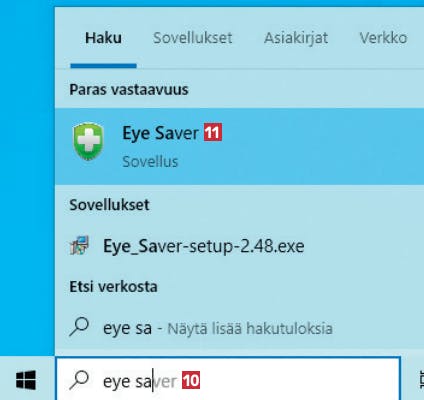Click the magnifier icon inside the taskbar search box

(79, 380)
